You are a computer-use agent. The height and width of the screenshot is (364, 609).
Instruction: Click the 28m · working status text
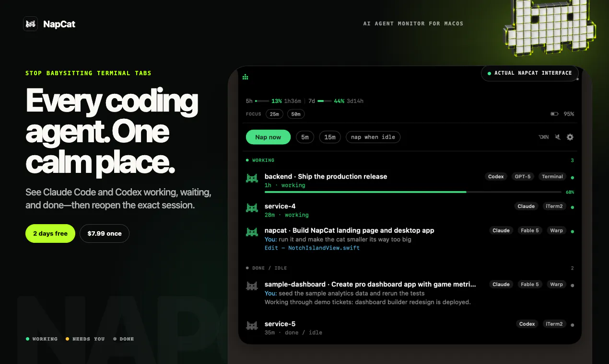[x=287, y=215]
